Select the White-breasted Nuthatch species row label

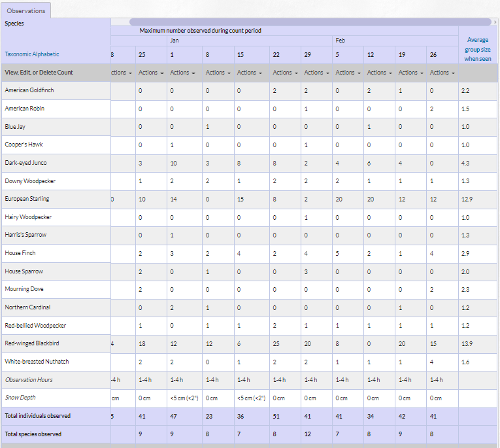click(37, 362)
